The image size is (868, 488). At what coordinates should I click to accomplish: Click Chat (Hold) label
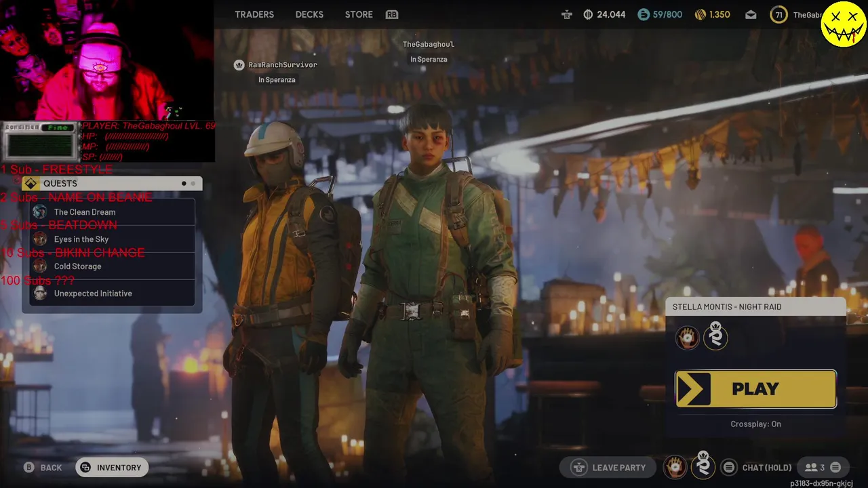point(767,468)
